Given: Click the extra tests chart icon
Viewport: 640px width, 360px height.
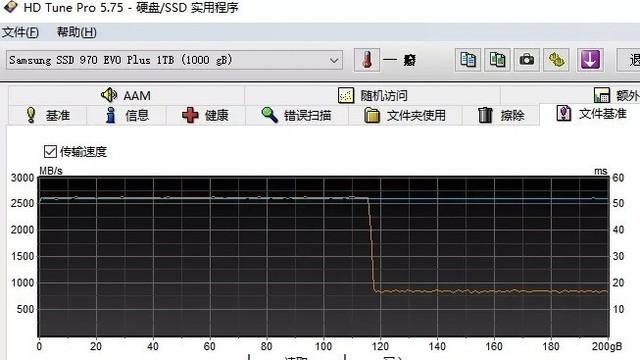Looking at the screenshot, I should 602,95.
